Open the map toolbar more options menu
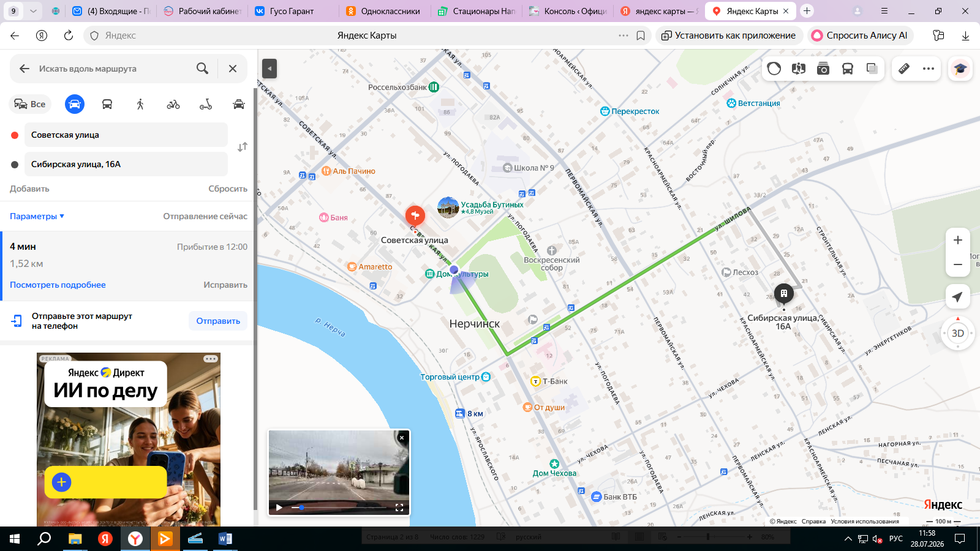 [x=929, y=69]
